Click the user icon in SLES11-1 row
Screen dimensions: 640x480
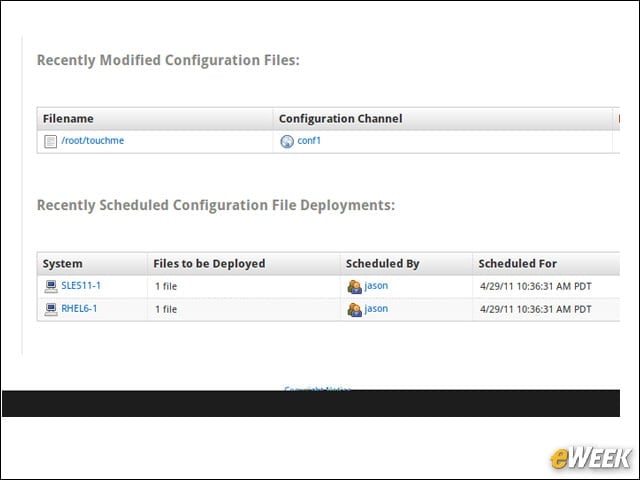pyautogui.click(x=354, y=287)
